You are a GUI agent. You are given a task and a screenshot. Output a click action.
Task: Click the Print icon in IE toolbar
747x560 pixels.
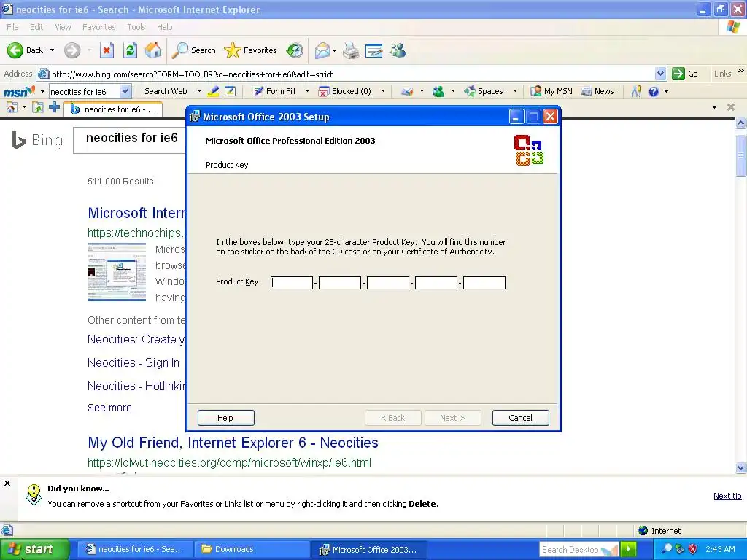click(351, 50)
